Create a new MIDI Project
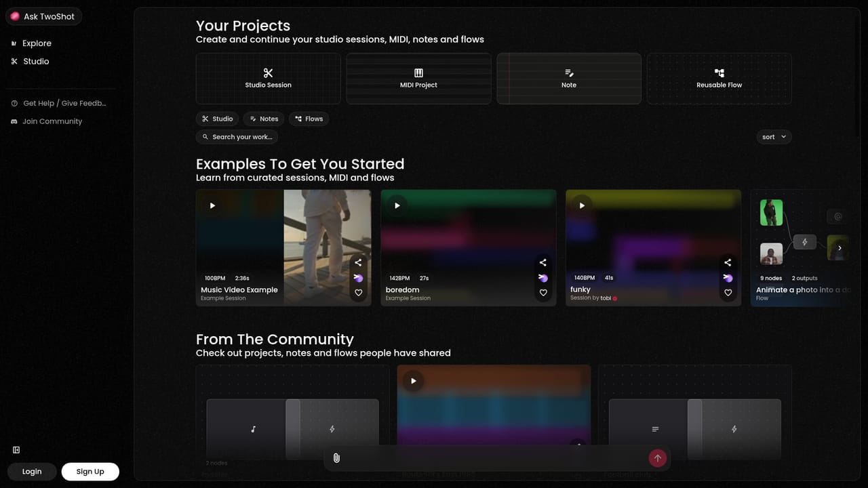This screenshot has height=488, width=868. point(418,79)
